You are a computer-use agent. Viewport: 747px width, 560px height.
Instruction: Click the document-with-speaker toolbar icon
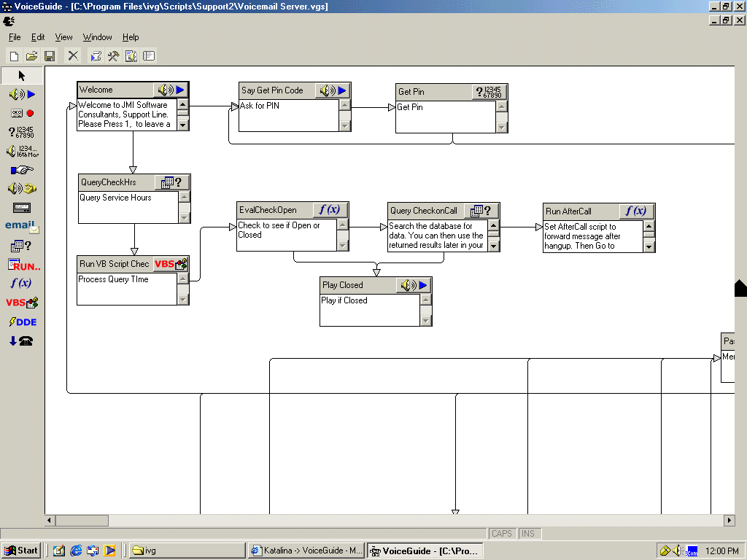pos(131,56)
